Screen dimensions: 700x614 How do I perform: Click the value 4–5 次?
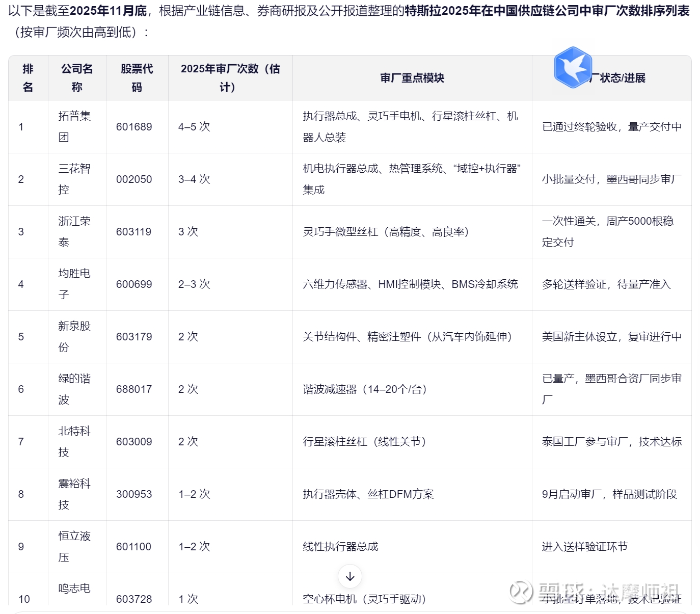tap(194, 127)
